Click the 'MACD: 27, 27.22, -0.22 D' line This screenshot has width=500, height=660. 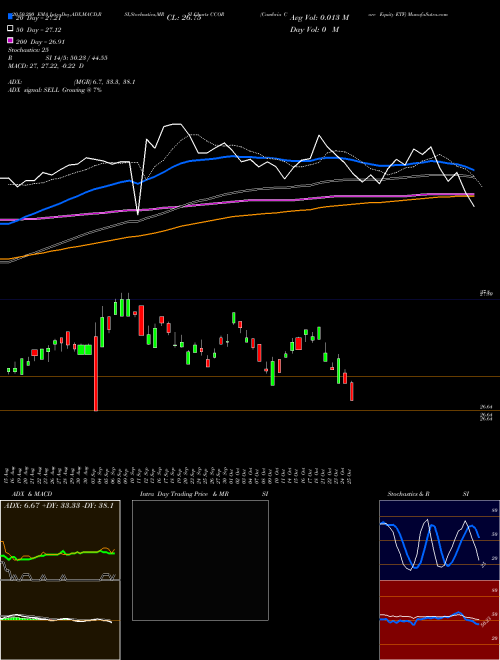click(45, 66)
